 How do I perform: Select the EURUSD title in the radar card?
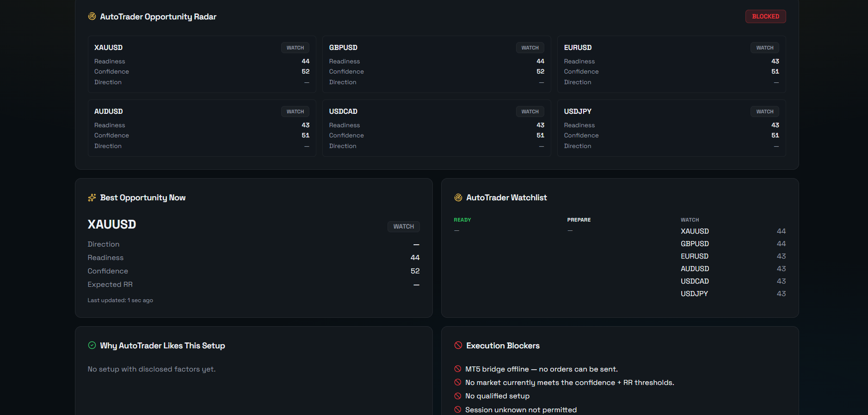(x=578, y=48)
